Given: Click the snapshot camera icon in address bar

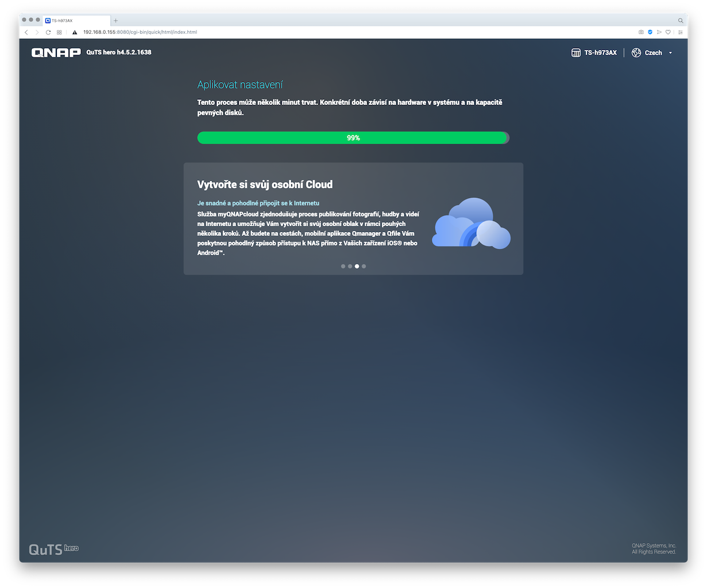Looking at the screenshot, I should [642, 32].
